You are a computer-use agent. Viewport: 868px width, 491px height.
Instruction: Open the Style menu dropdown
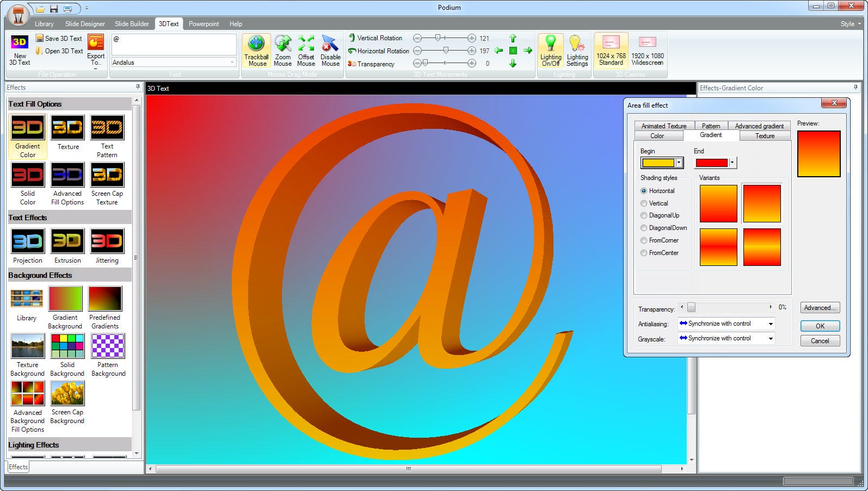(851, 24)
